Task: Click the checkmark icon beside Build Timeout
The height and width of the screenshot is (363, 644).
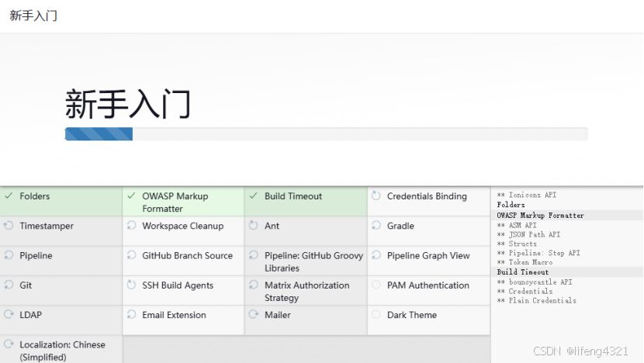Action: [x=254, y=196]
